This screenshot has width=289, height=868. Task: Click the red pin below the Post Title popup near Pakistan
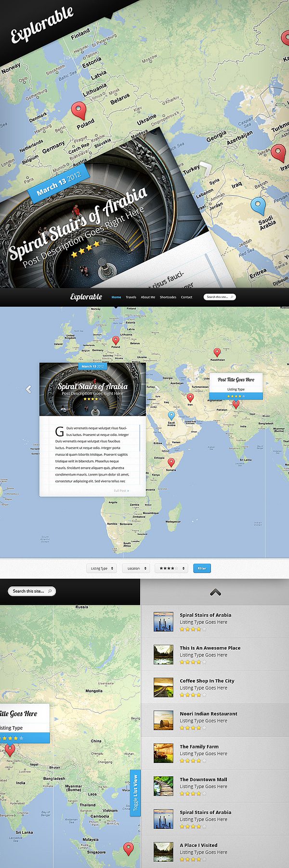click(x=236, y=404)
